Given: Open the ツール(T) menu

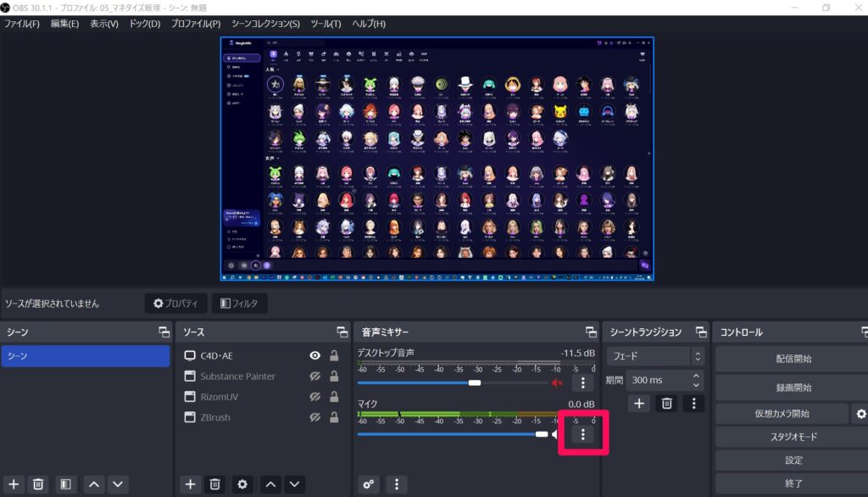Looking at the screenshot, I should tap(325, 24).
